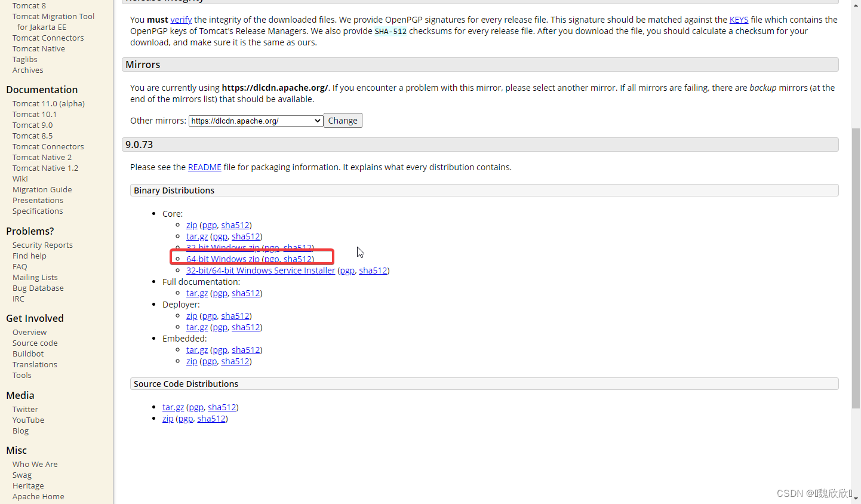861x504 pixels.
Task: Open Source code page
Action: pyautogui.click(x=35, y=343)
